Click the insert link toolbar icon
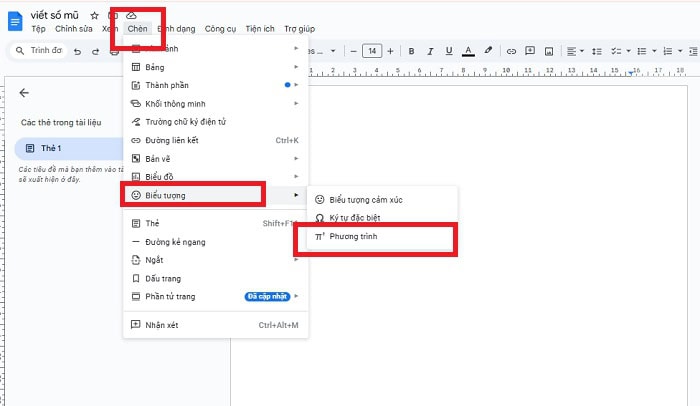 pos(512,50)
